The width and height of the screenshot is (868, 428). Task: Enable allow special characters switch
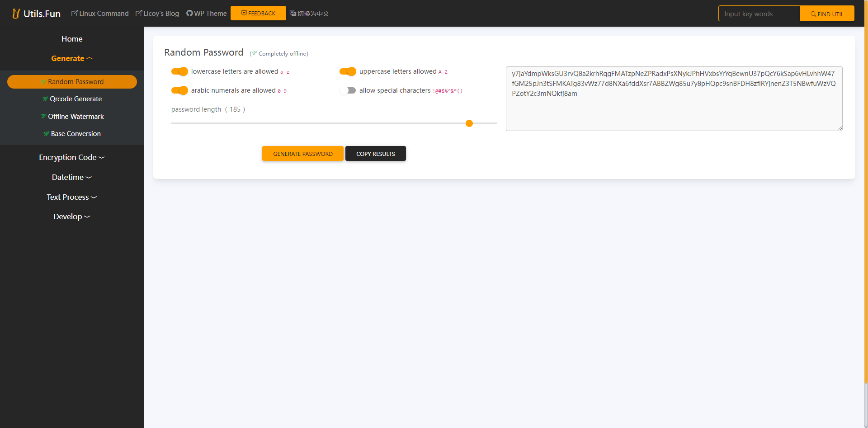coord(348,90)
